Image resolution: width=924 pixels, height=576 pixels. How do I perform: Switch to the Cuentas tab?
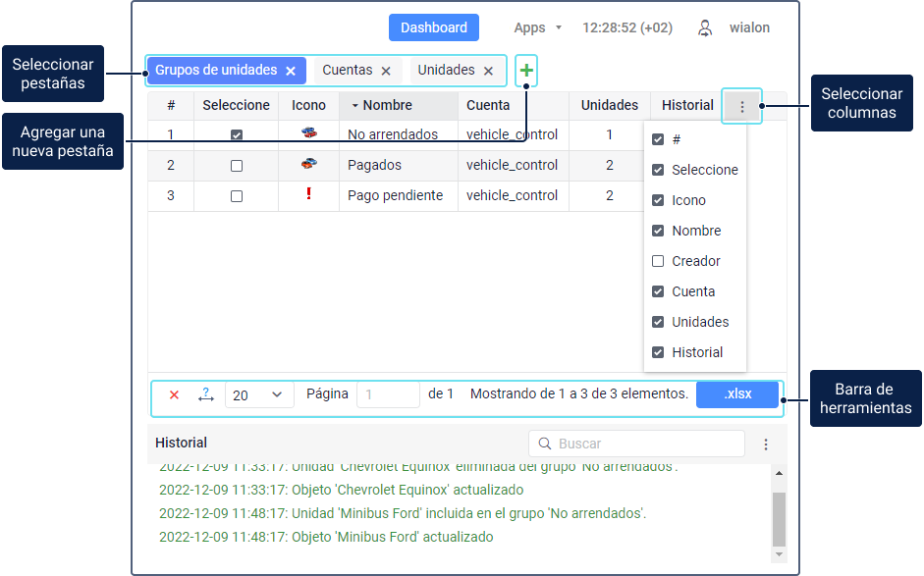pyautogui.click(x=347, y=70)
